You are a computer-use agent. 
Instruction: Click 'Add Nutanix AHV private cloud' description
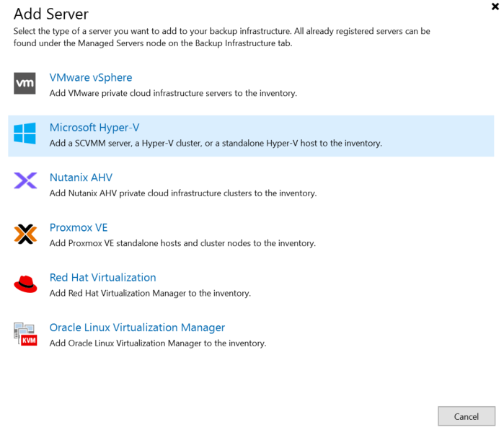183,193
